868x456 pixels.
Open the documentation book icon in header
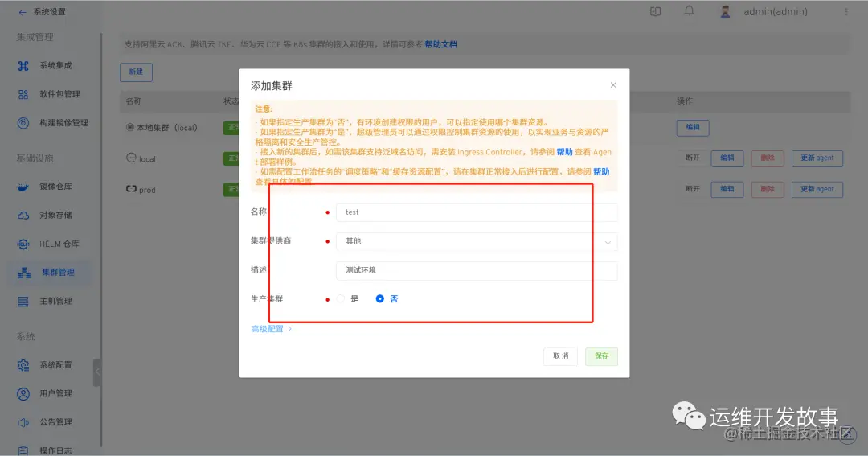pyautogui.click(x=656, y=11)
